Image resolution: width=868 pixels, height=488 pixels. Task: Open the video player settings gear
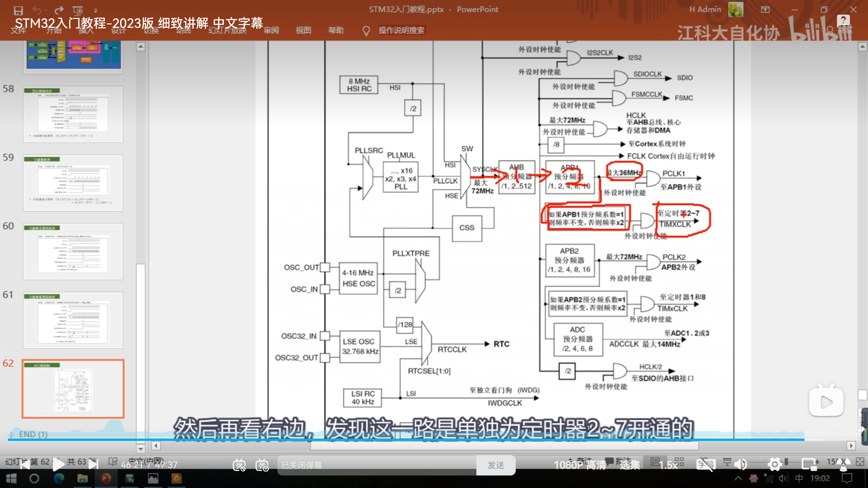click(x=775, y=465)
